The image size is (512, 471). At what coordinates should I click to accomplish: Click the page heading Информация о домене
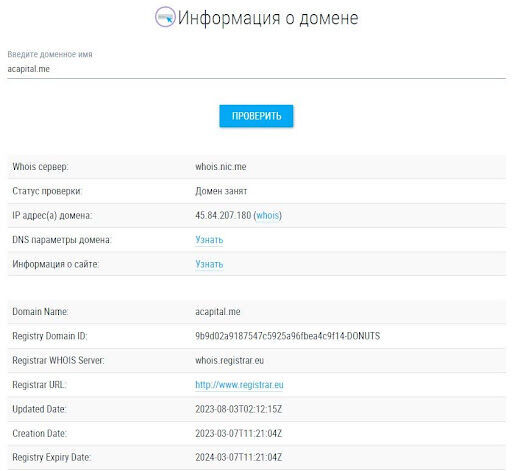tap(268, 17)
